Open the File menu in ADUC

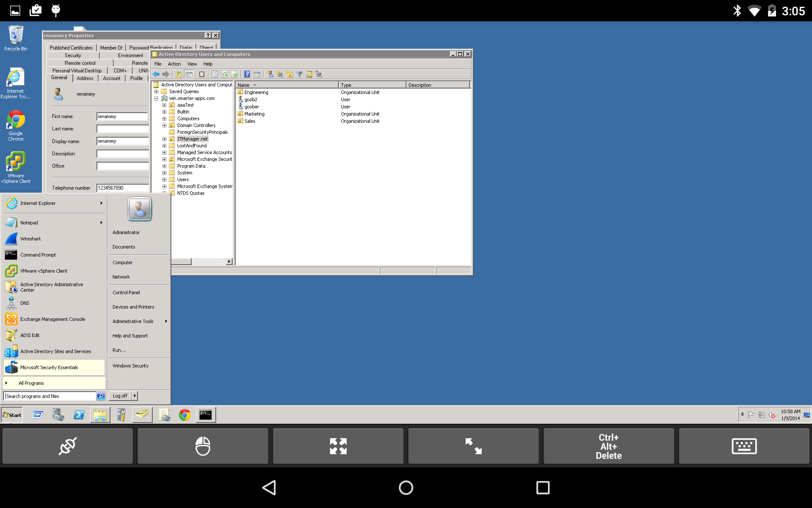(158, 64)
